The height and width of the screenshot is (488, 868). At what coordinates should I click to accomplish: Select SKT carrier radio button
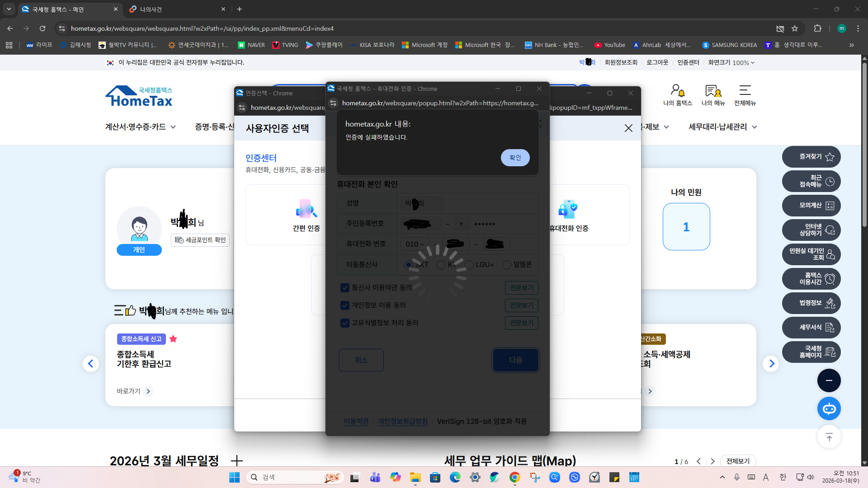click(408, 265)
